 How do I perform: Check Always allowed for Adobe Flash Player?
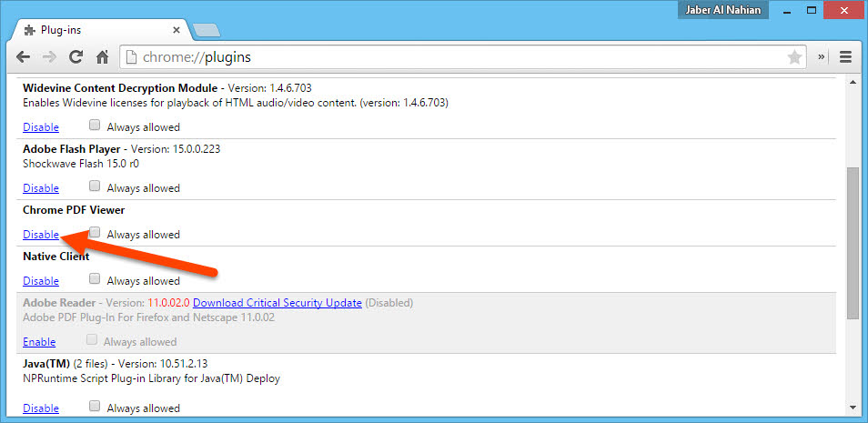pyautogui.click(x=95, y=187)
